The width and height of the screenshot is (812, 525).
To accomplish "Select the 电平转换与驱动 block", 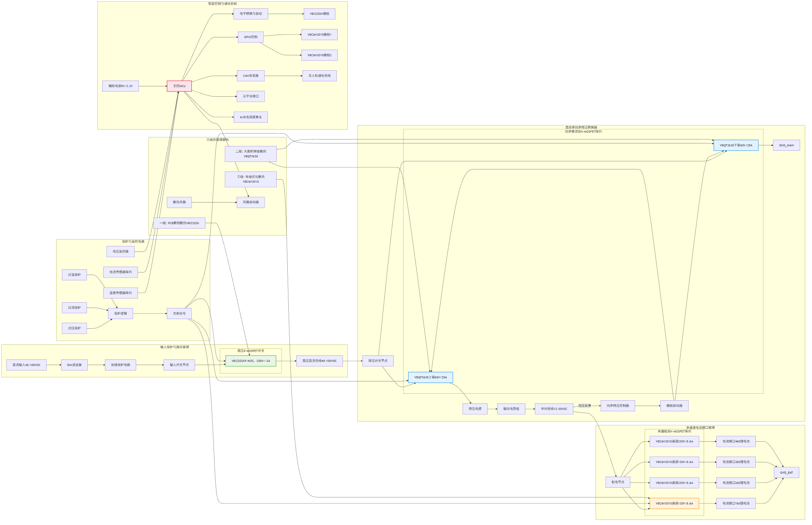I will click(x=251, y=14).
